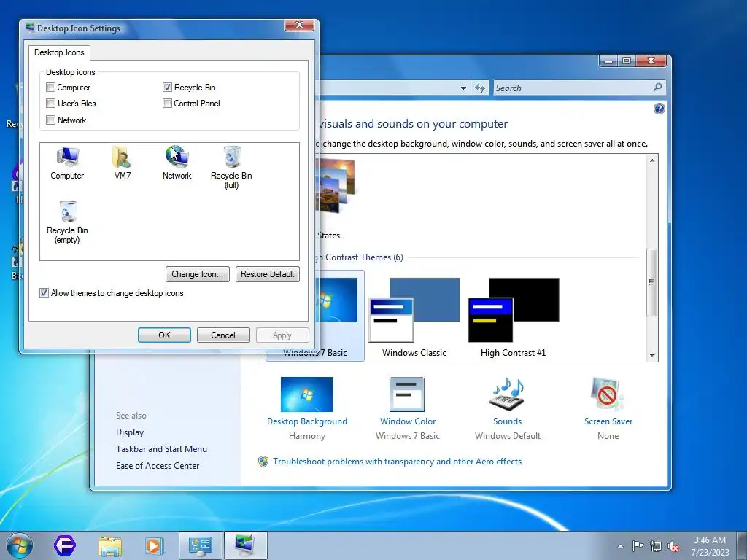Click theme list scroll down arrow

(652, 356)
